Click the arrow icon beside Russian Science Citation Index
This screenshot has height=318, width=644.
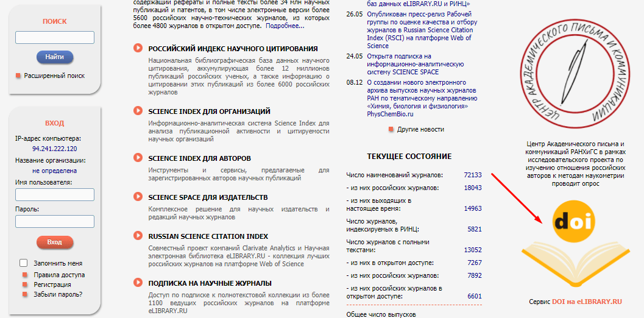[x=138, y=236]
